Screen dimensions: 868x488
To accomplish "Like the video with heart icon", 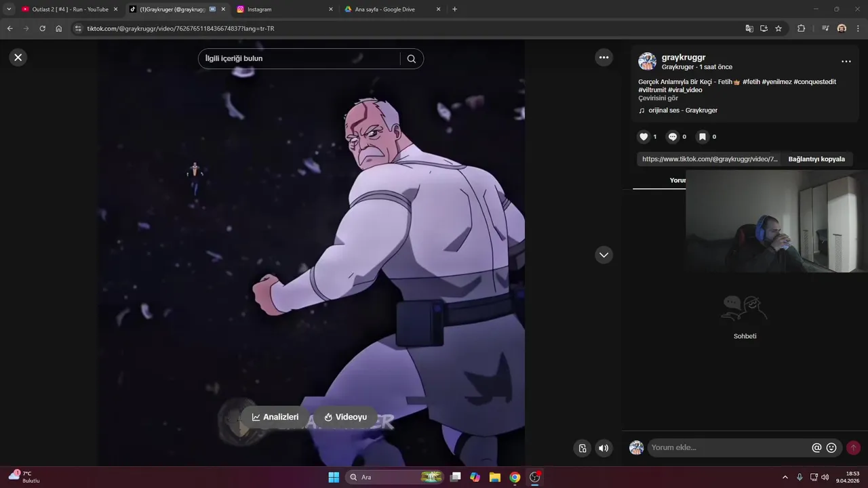I will [644, 137].
